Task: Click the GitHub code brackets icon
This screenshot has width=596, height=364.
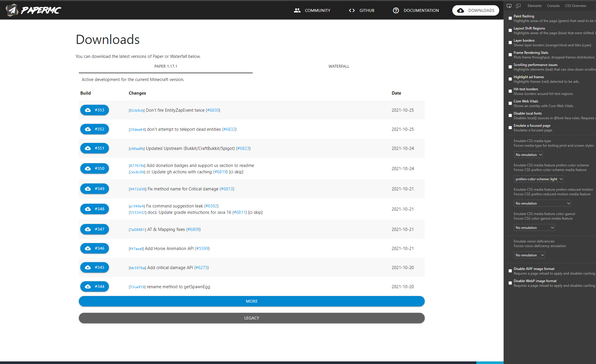Action: click(351, 10)
